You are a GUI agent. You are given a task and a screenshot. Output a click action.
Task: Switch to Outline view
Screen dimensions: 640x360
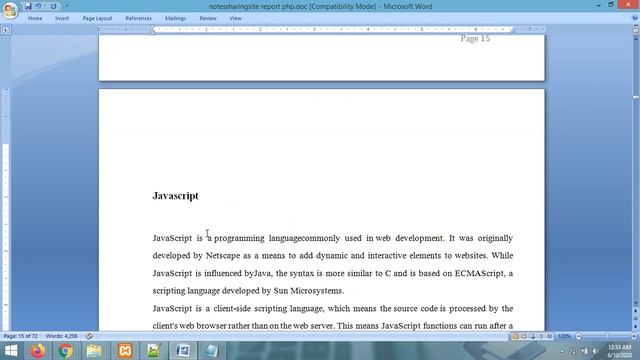coord(541,336)
